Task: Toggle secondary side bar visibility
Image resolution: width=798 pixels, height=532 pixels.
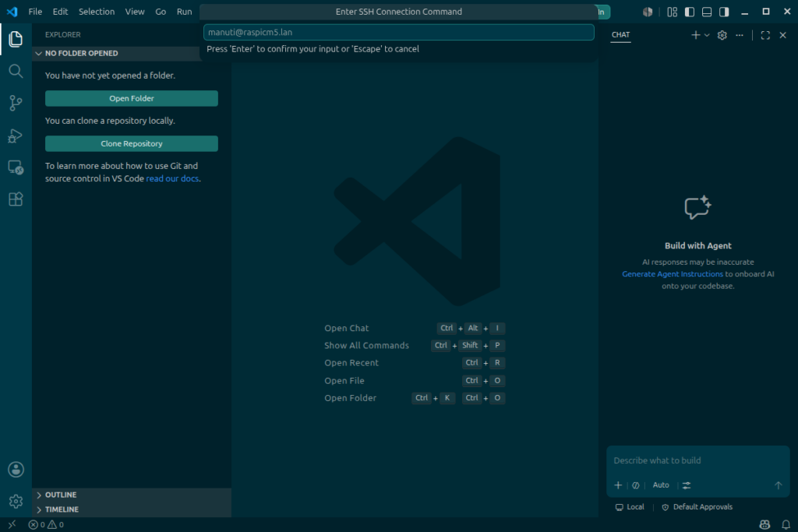Action: click(x=724, y=12)
